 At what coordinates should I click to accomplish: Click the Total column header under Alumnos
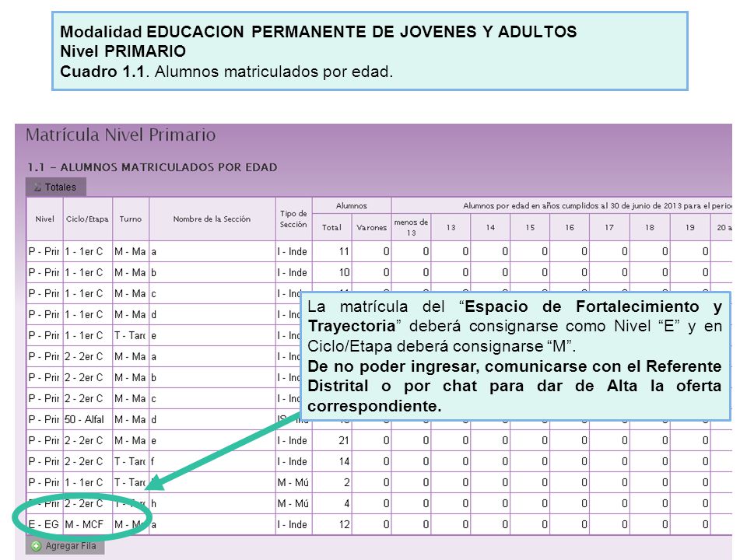coord(331,228)
